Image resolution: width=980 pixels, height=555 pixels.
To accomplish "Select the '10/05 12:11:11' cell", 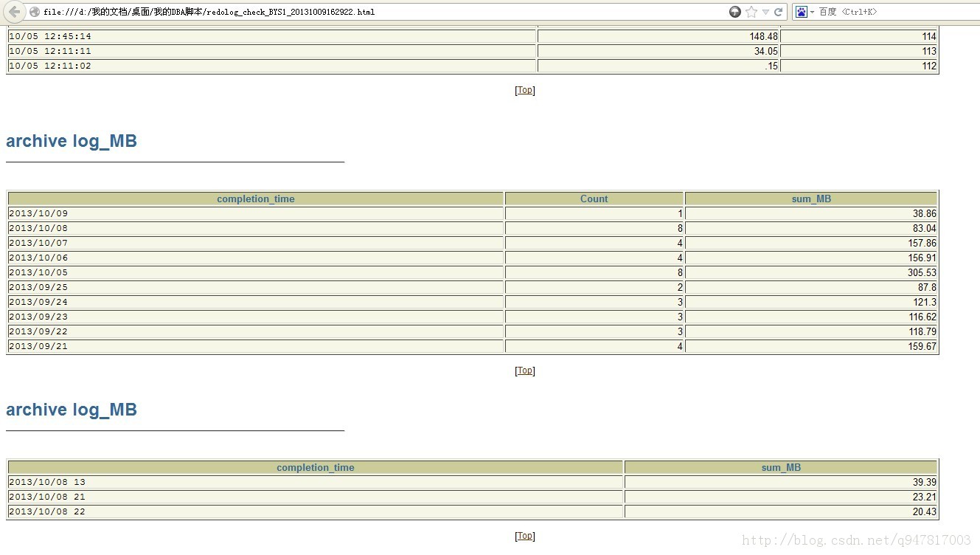I will (x=272, y=51).
